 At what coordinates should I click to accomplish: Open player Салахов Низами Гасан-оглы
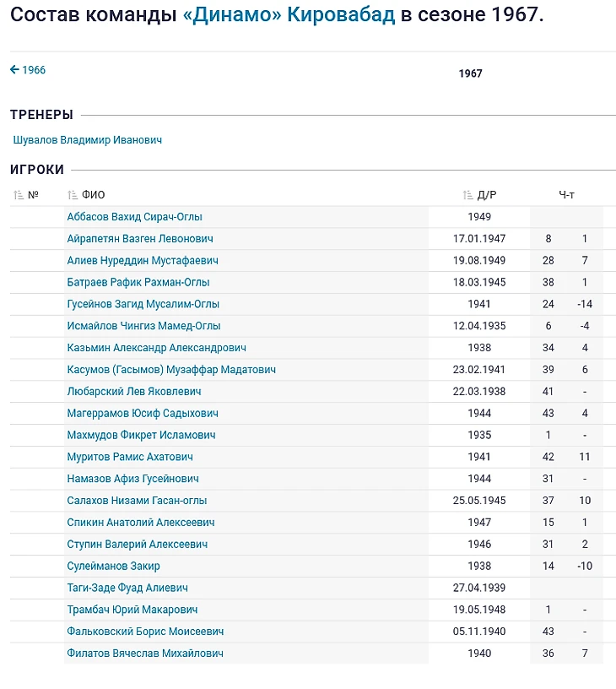pos(137,501)
